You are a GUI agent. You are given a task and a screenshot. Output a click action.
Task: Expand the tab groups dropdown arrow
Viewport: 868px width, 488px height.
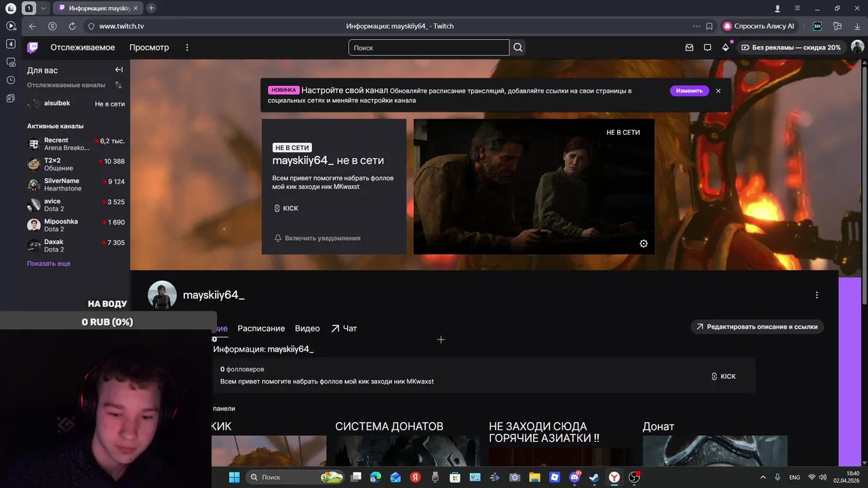(43, 8)
